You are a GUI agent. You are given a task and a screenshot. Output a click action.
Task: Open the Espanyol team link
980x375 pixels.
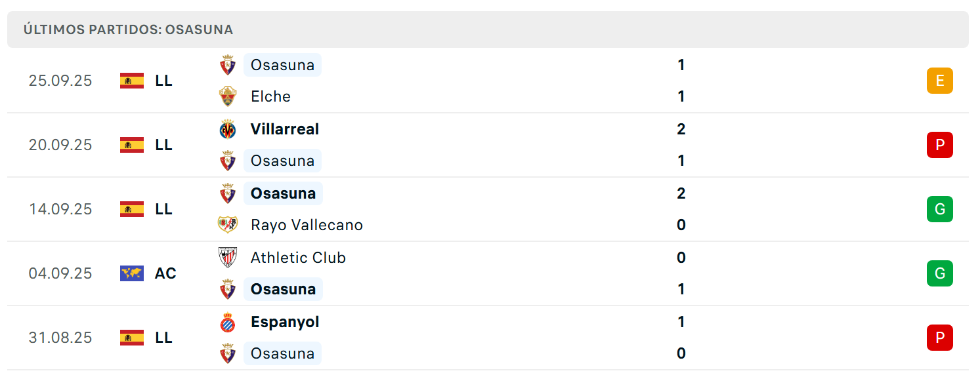(285, 322)
